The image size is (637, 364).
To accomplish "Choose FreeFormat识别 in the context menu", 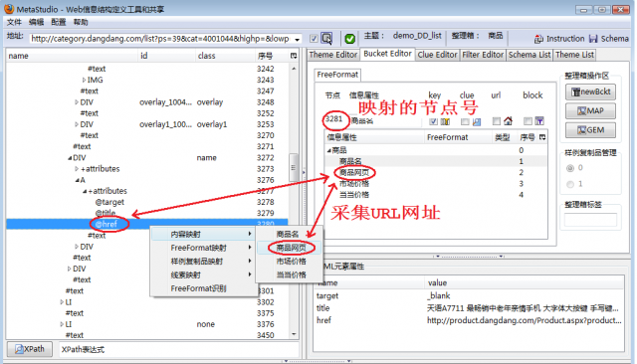I will 204,288.
